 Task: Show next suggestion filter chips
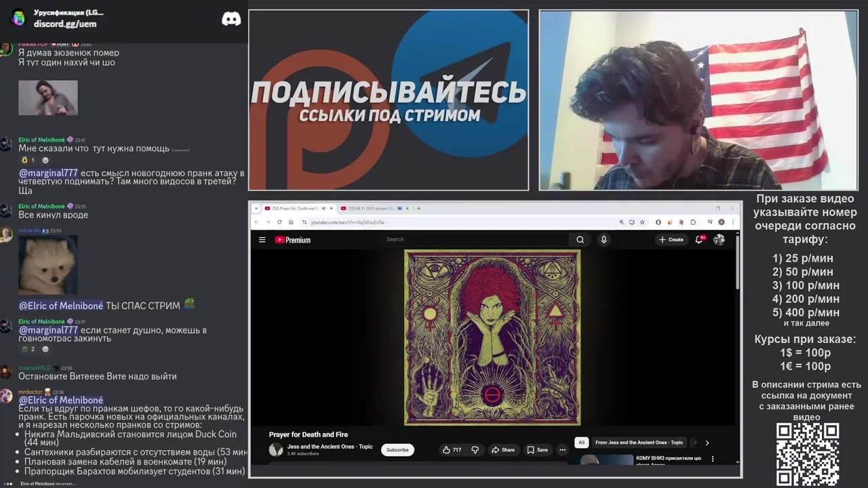click(x=707, y=443)
